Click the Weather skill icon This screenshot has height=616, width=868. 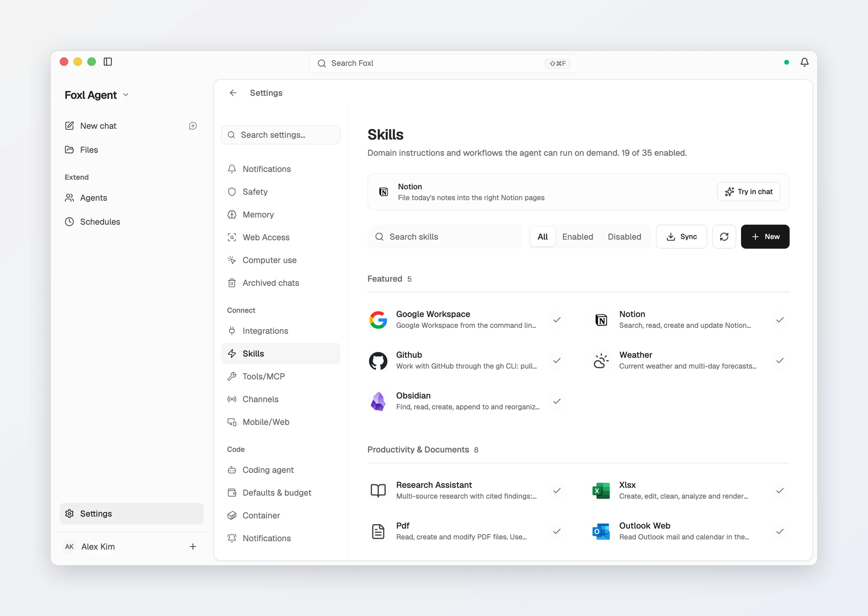pyautogui.click(x=601, y=361)
